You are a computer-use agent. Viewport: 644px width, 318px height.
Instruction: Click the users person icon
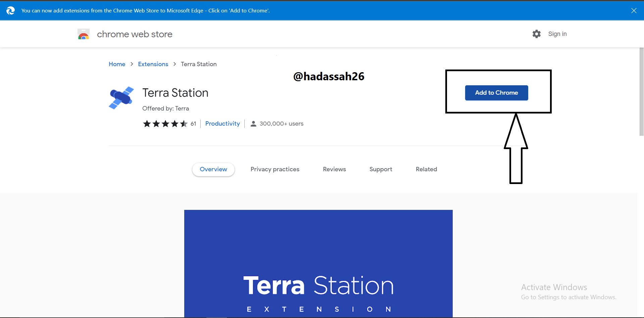[x=253, y=124]
